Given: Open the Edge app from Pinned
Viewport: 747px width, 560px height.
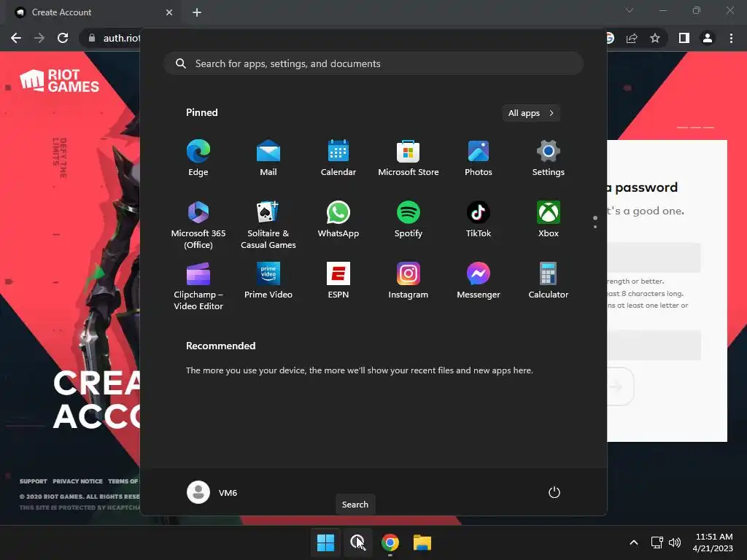Looking at the screenshot, I should [x=198, y=158].
